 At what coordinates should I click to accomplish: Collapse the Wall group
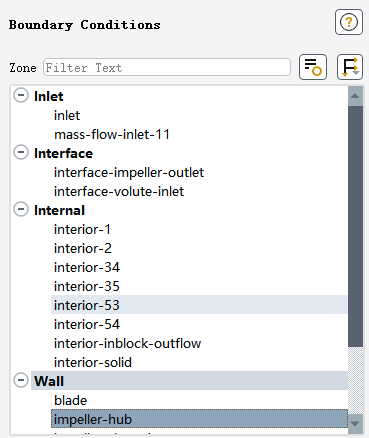coord(21,381)
